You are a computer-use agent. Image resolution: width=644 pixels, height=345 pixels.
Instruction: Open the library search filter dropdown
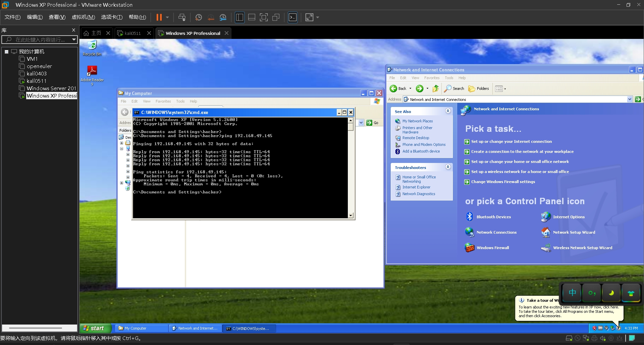pyautogui.click(x=74, y=40)
